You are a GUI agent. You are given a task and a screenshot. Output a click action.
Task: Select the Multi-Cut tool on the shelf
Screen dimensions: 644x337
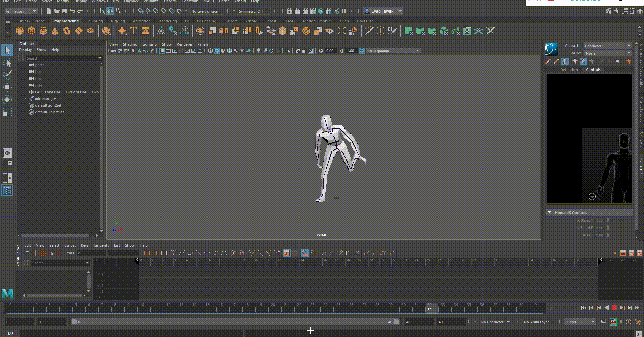click(369, 31)
